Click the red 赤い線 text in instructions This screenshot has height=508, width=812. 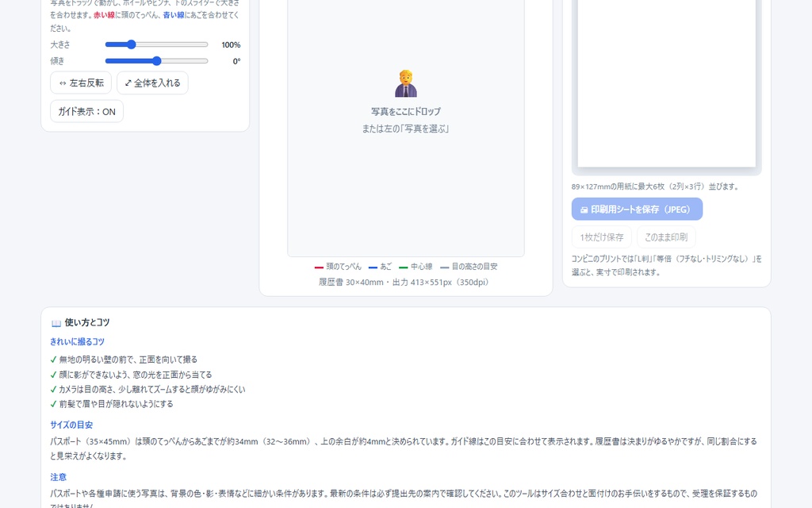tap(104, 15)
